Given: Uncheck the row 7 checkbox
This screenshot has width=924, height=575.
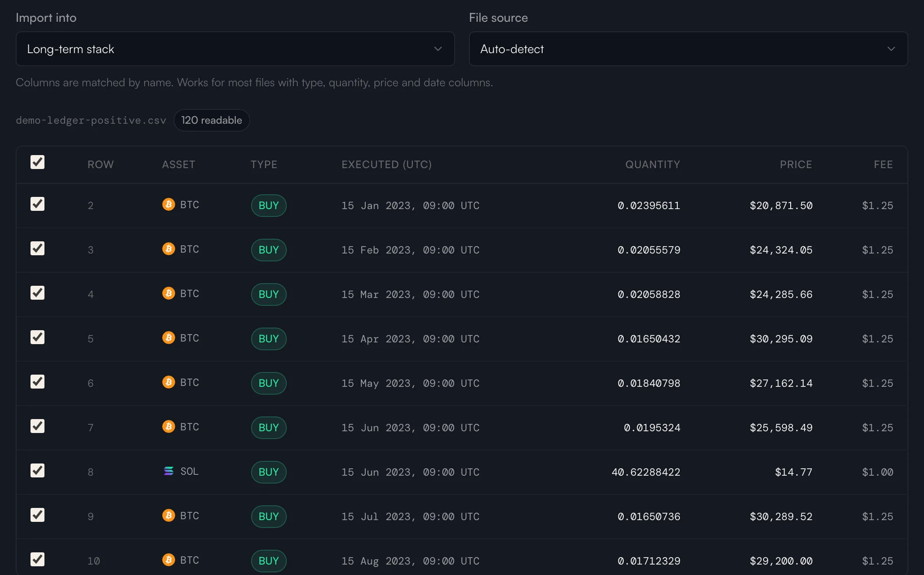Looking at the screenshot, I should [37, 426].
